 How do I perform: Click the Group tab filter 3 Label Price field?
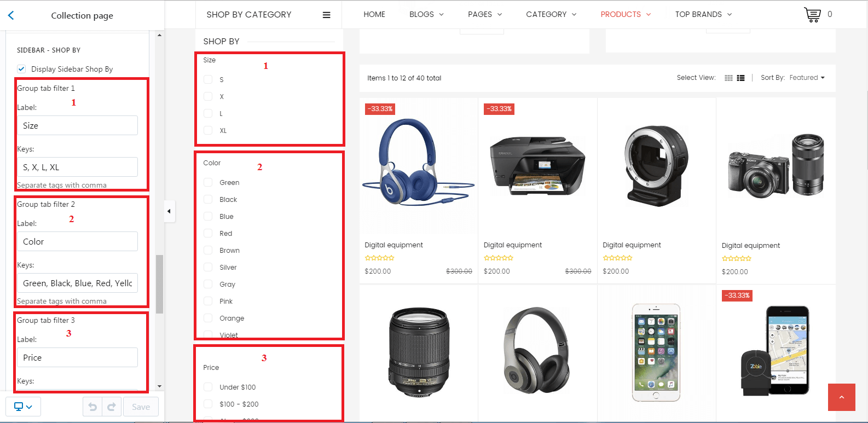click(x=77, y=357)
